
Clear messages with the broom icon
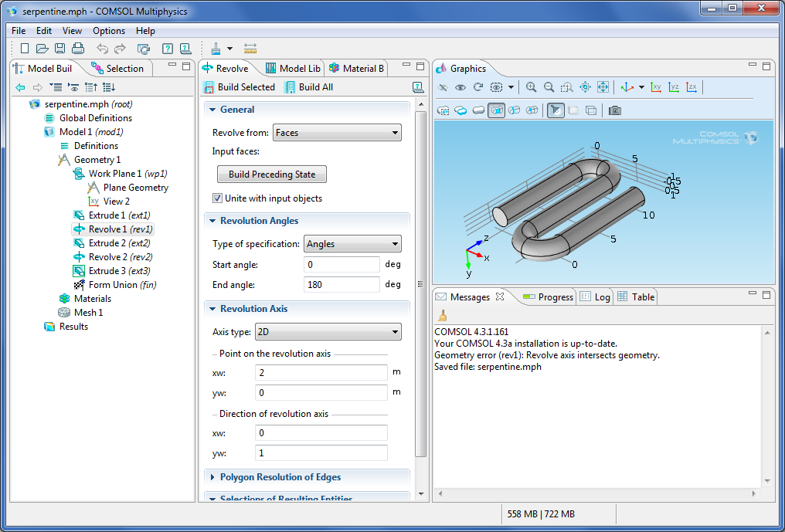[442, 315]
